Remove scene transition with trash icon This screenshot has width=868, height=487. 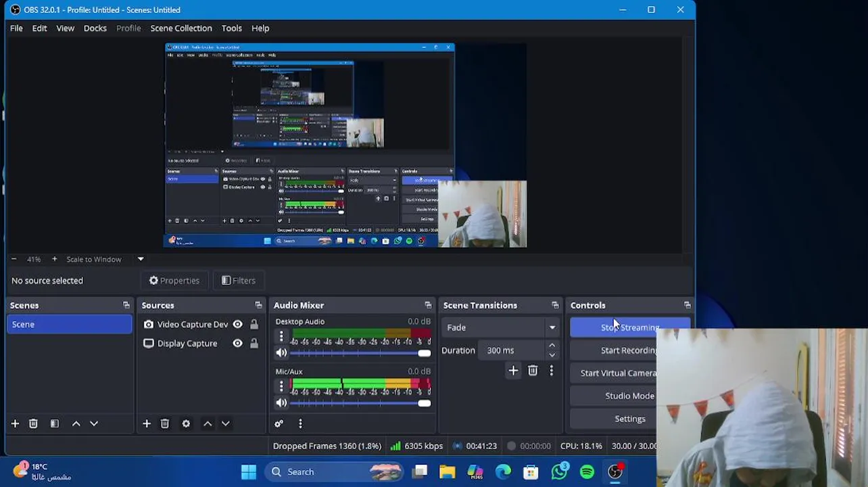click(x=533, y=371)
